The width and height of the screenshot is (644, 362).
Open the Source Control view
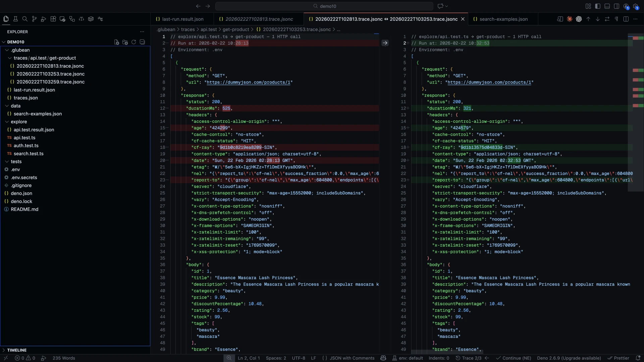pyautogui.click(x=34, y=19)
